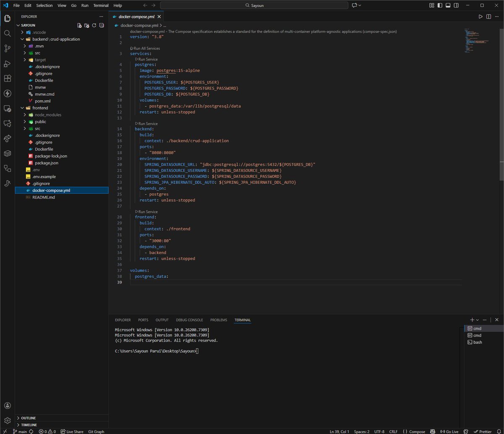Open the Search view in activity bar
Screen dimensions: 504x434
pos(7,33)
